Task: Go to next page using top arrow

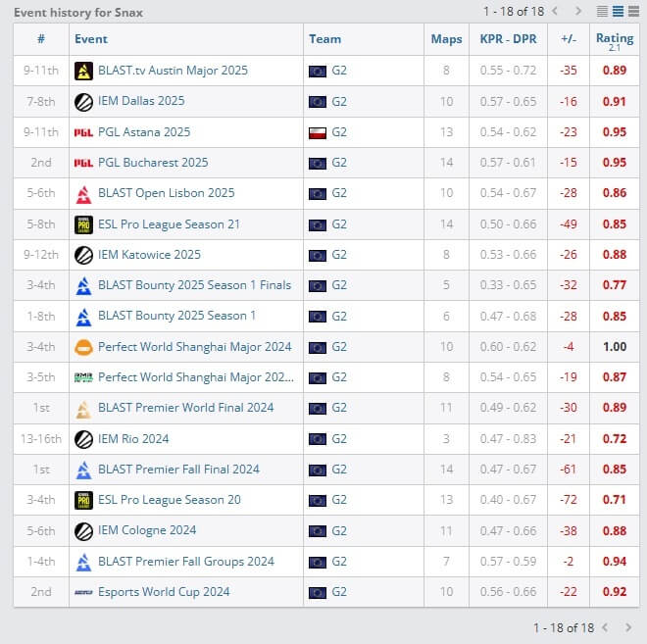Action: 578,11
